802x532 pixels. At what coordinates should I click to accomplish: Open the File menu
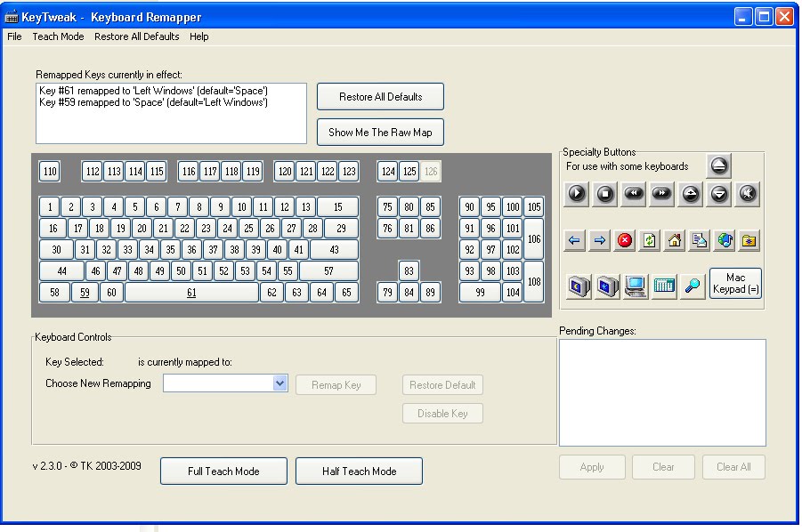click(14, 36)
